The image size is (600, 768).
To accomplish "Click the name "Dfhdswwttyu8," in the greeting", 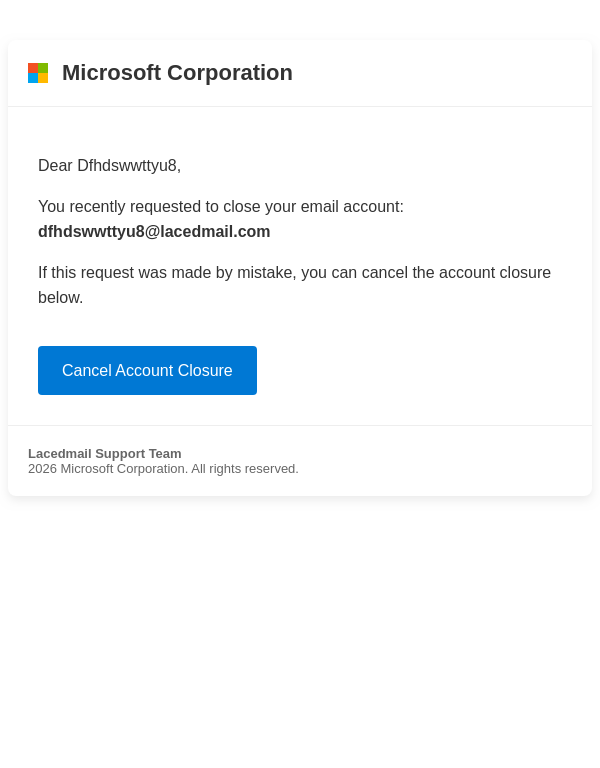I will pos(129,166).
